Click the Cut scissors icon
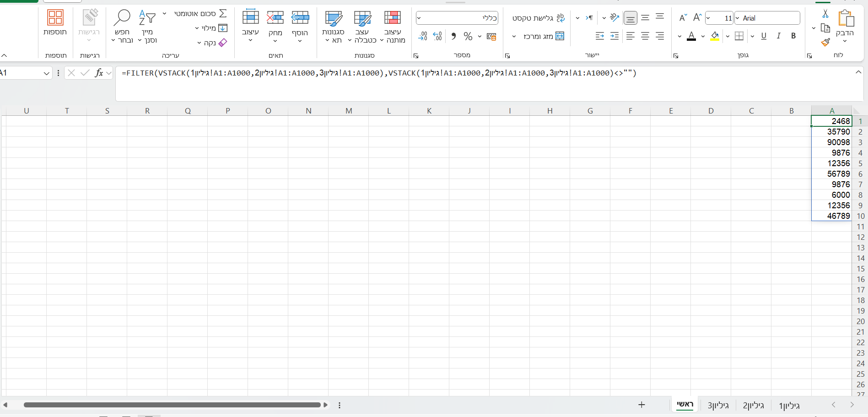Image resolution: width=868 pixels, height=417 pixels. pyautogui.click(x=825, y=14)
